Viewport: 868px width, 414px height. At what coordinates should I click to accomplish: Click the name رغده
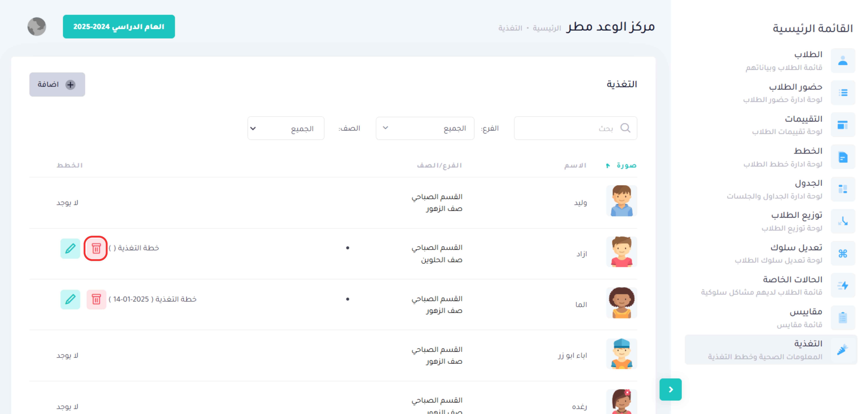point(580,407)
